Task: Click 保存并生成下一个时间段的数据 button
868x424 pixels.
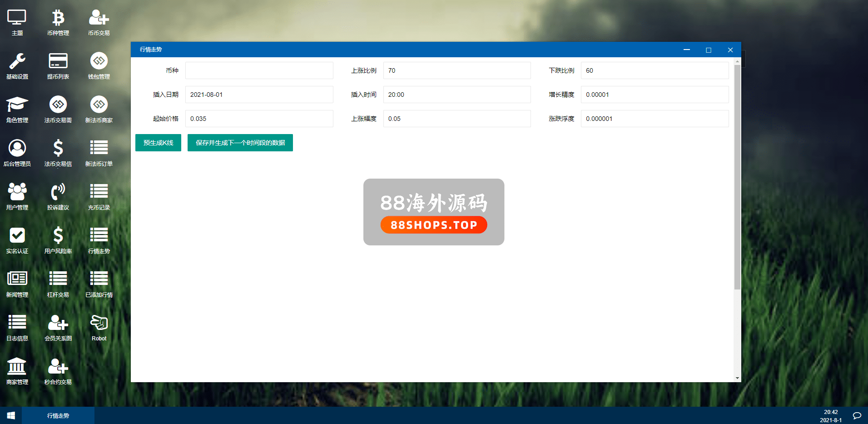Action: coord(240,143)
